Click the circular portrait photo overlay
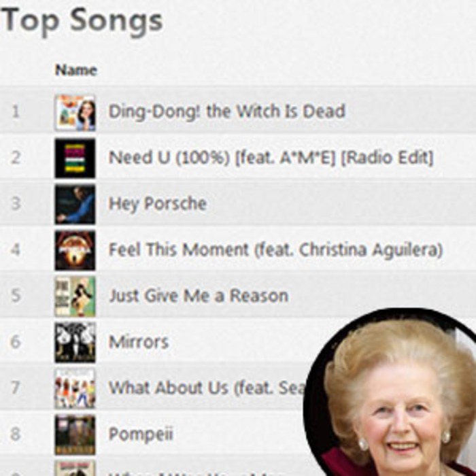The height and width of the screenshot is (476, 476). [x=392, y=392]
